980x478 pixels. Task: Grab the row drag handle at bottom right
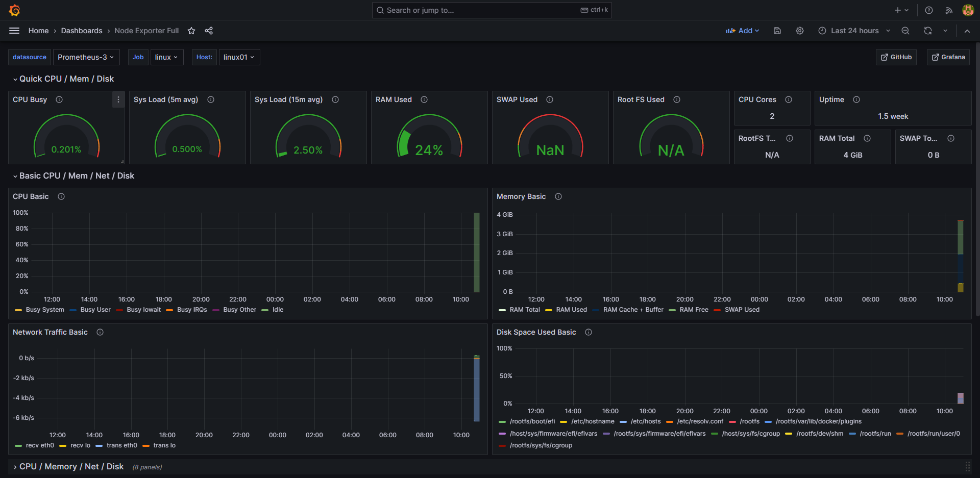pos(967,467)
